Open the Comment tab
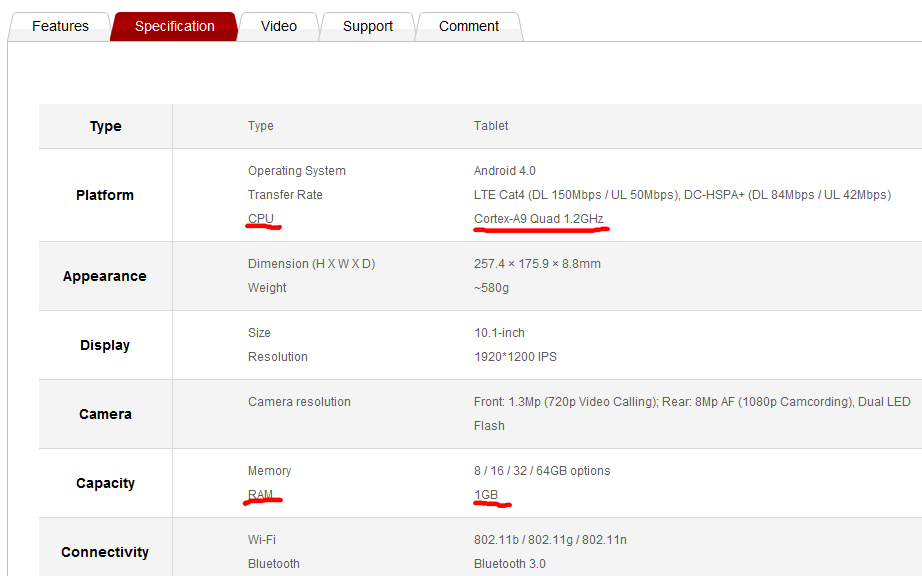 [469, 26]
